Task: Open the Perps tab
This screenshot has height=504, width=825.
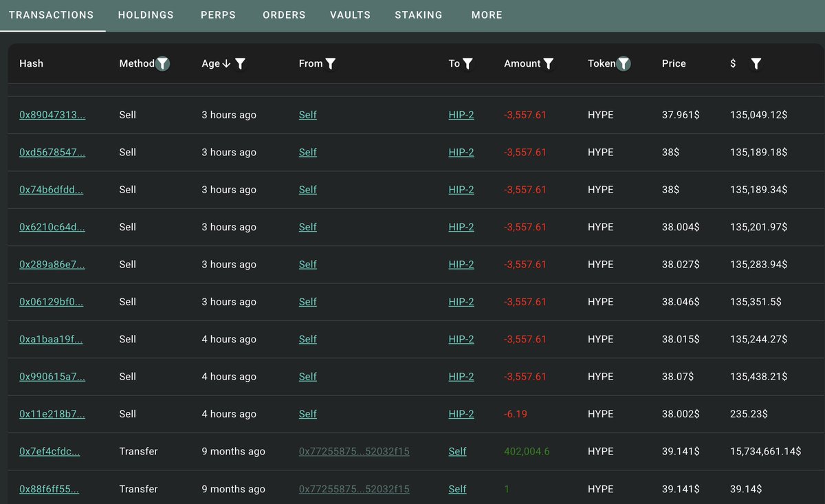Action: pos(218,15)
